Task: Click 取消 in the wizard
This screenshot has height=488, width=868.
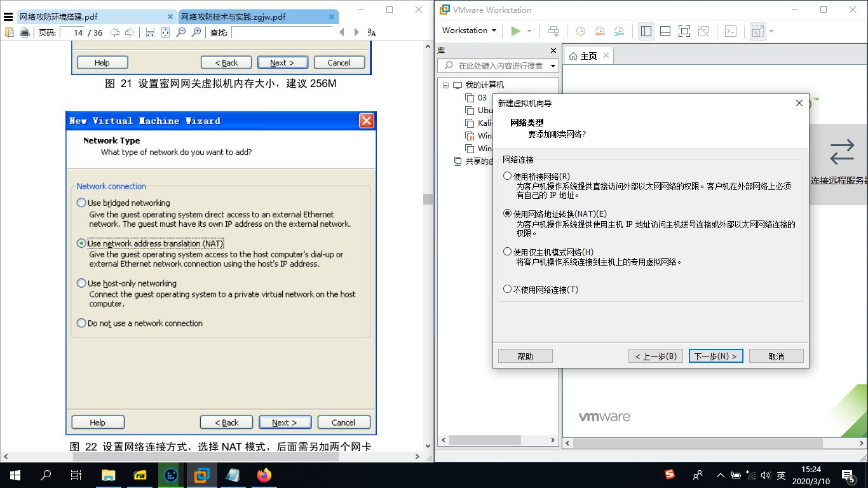Action: pos(776,356)
